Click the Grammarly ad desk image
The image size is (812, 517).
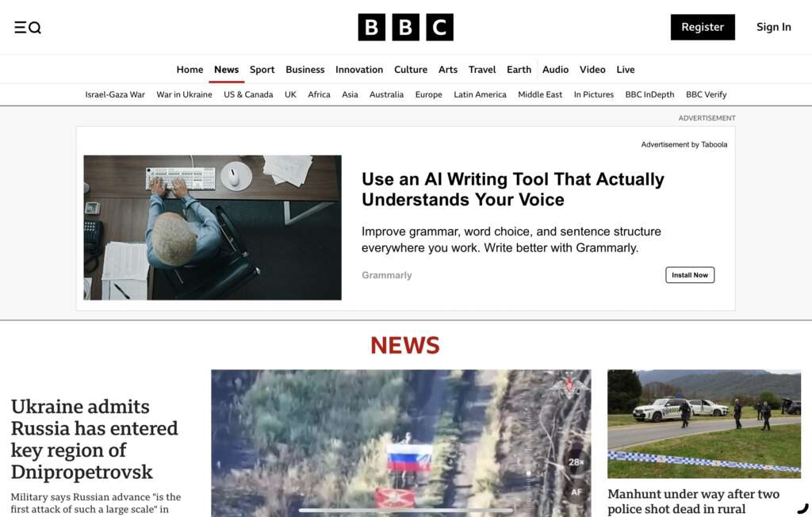[x=213, y=228]
